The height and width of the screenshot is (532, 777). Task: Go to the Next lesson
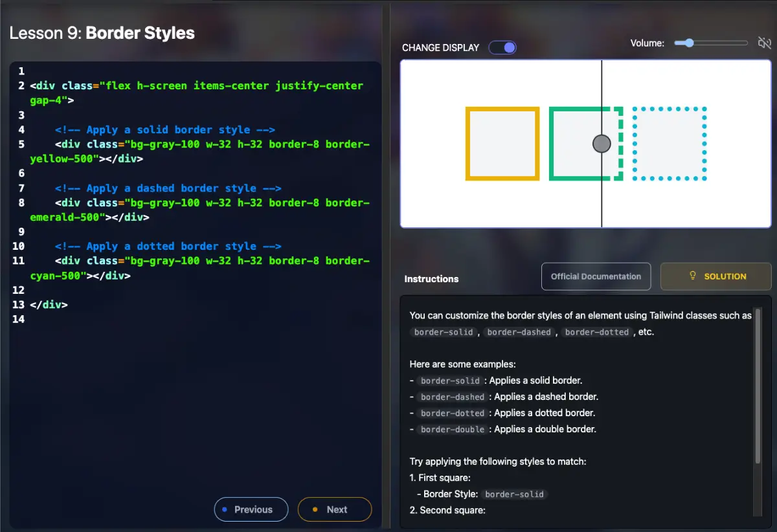[x=334, y=509]
